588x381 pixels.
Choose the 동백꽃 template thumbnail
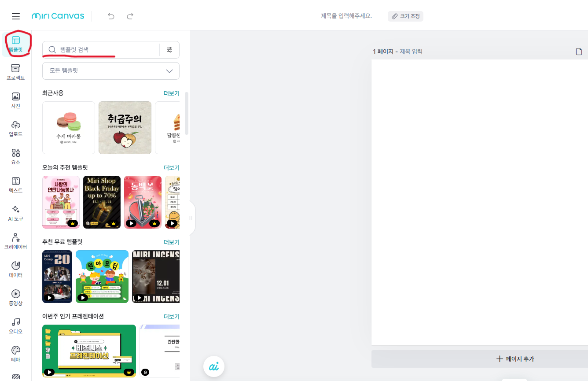tap(143, 202)
